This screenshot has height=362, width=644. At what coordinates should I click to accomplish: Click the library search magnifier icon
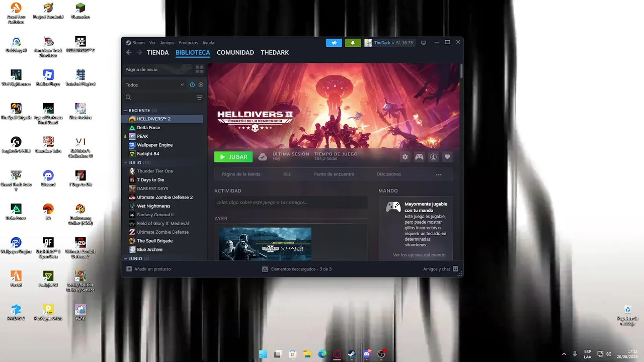click(128, 98)
